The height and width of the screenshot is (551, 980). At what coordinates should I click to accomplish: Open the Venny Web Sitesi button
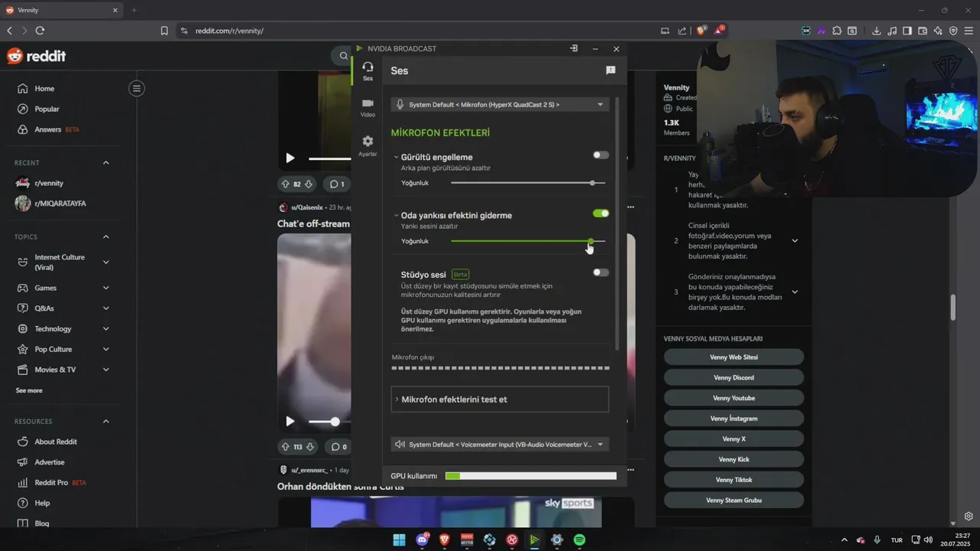pyautogui.click(x=733, y=357)
